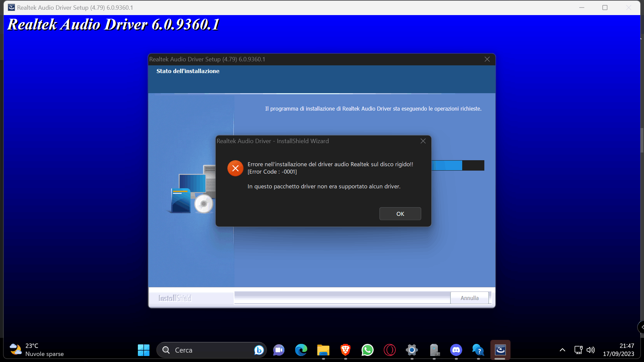Open the Brave browser

[x=345, y=350]
